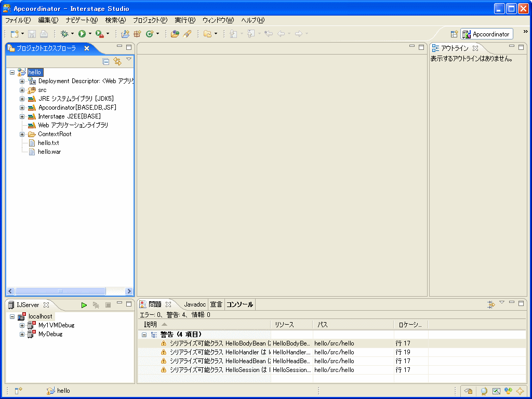Expand the ContextRoot folder node
This screenshot has height=399, width=532.
22,134
